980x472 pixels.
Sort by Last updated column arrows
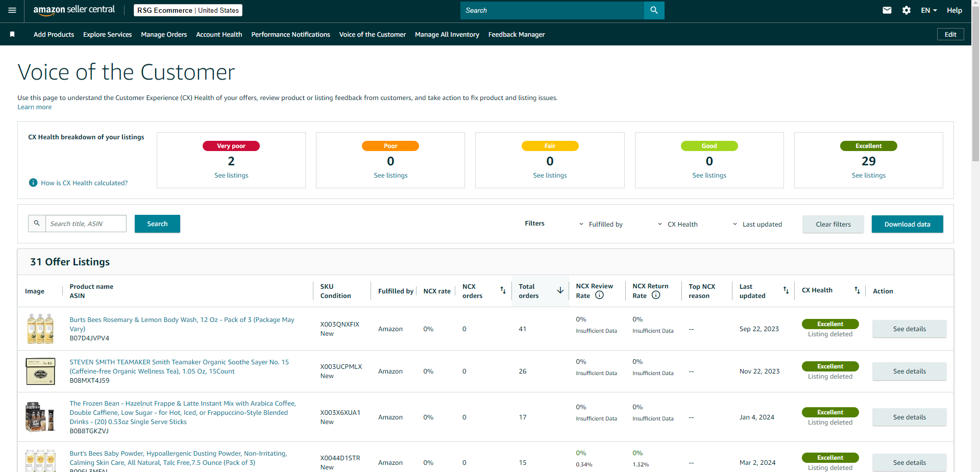786,290
